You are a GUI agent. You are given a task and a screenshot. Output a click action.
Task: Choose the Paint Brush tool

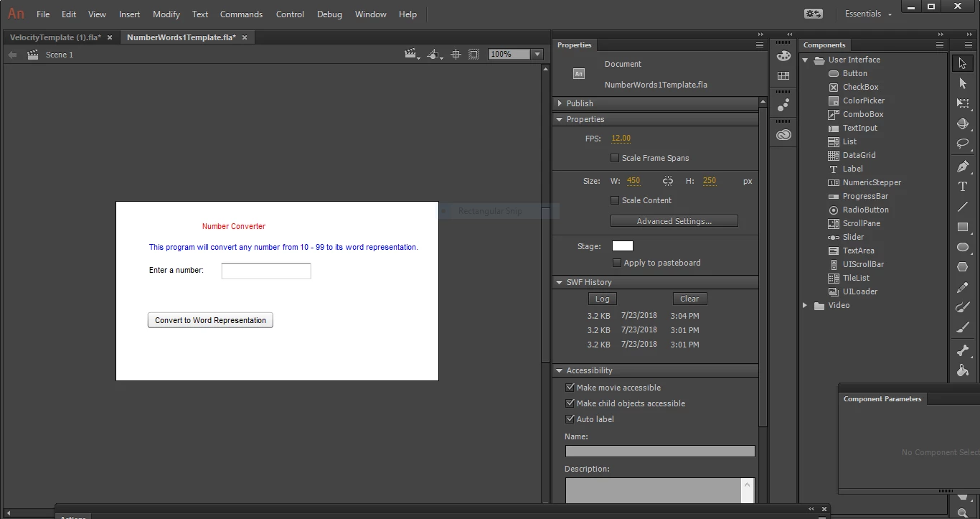pyautogui.click(x=963, y=307)
